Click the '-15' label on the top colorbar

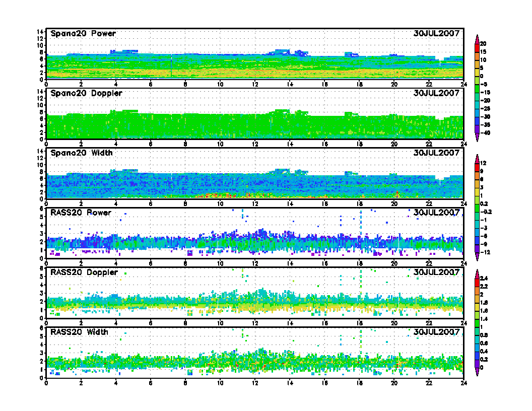point(485,92)
